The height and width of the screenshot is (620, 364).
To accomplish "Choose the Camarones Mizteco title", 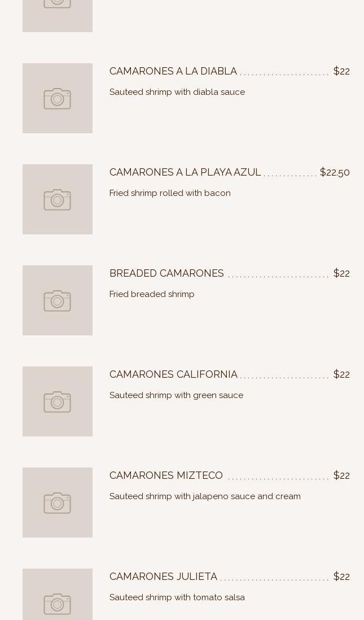I will pos(166,475).
